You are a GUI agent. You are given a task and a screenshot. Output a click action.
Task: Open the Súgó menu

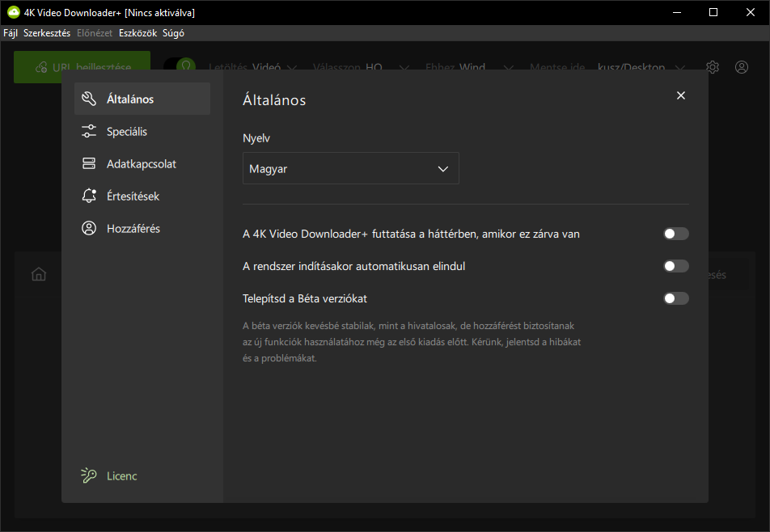tap(173, 33)
